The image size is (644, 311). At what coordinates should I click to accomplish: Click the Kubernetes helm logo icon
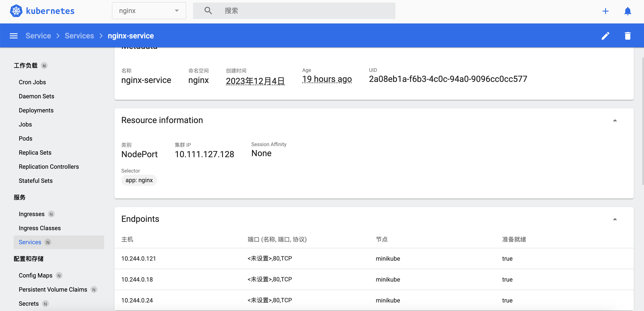[16, 11]
